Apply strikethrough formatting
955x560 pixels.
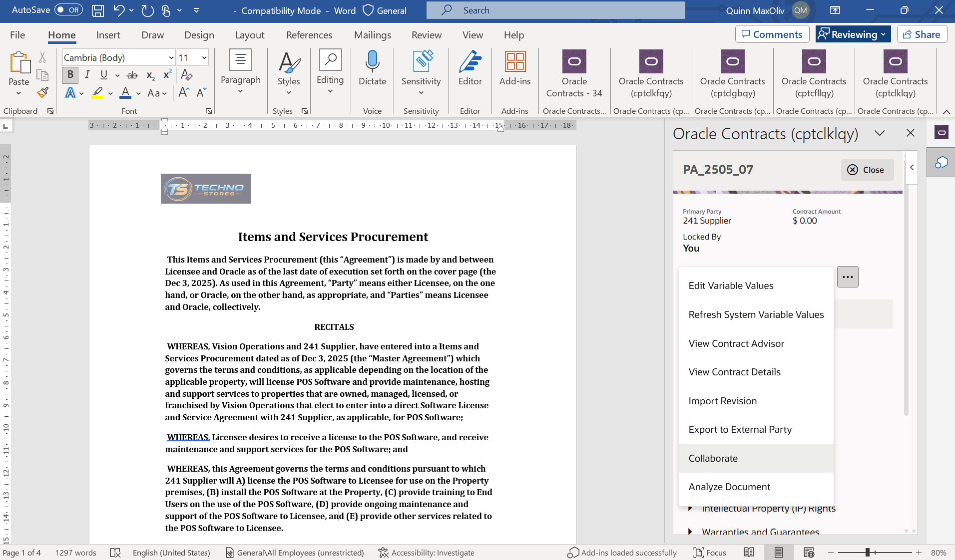132,75
